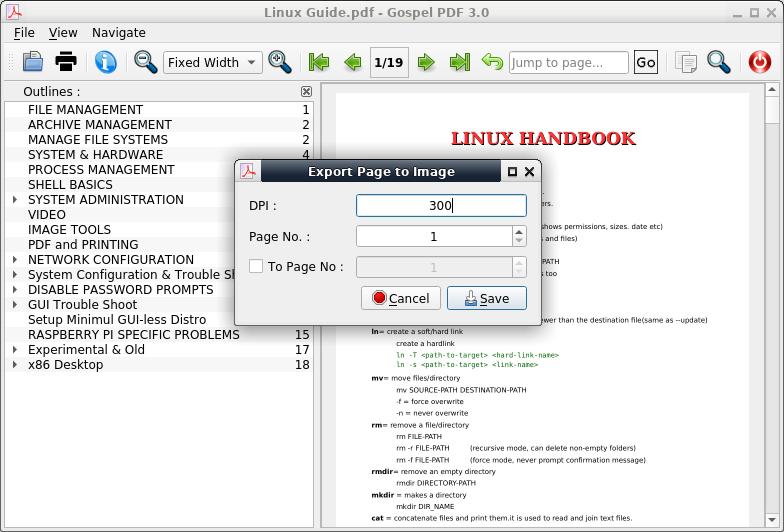Open the Navigate menu
Screen dimensions: 784x532
[x=119, y=32]
